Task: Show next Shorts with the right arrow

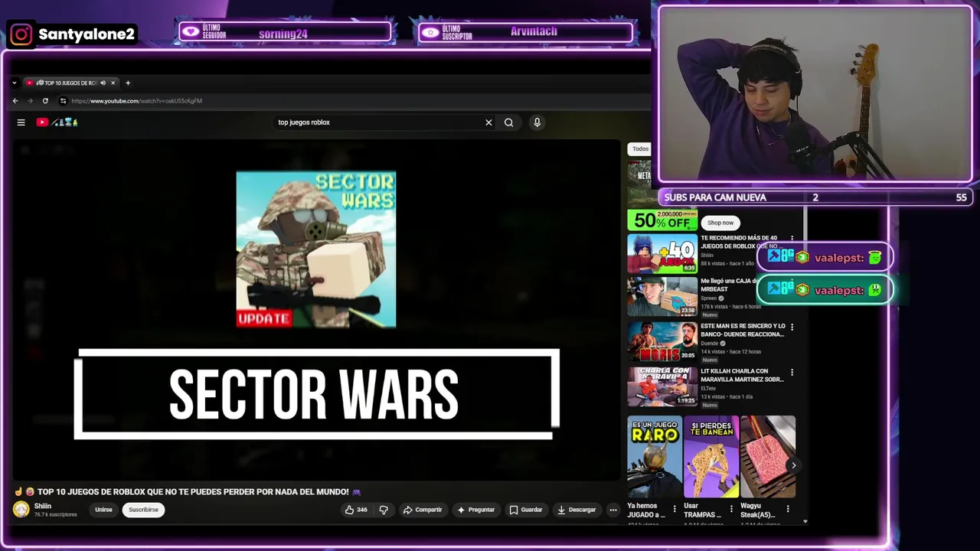Action: [793, 465]
